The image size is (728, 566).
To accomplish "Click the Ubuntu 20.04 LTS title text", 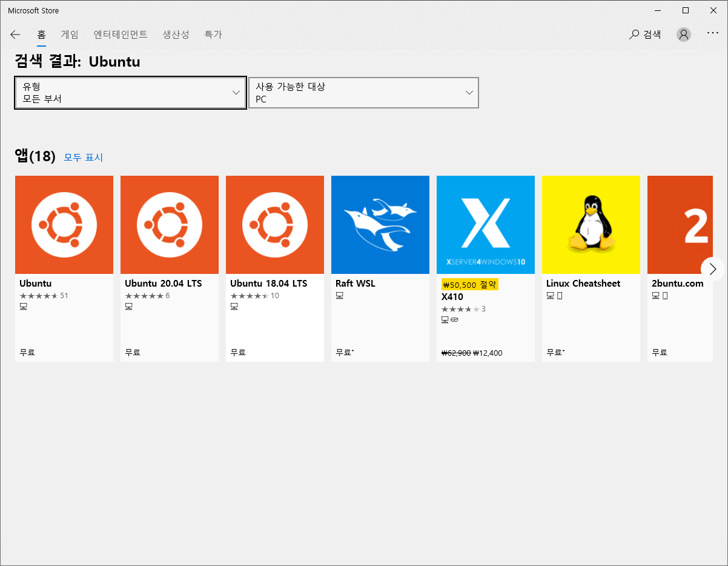I will (x=164, y=283).
